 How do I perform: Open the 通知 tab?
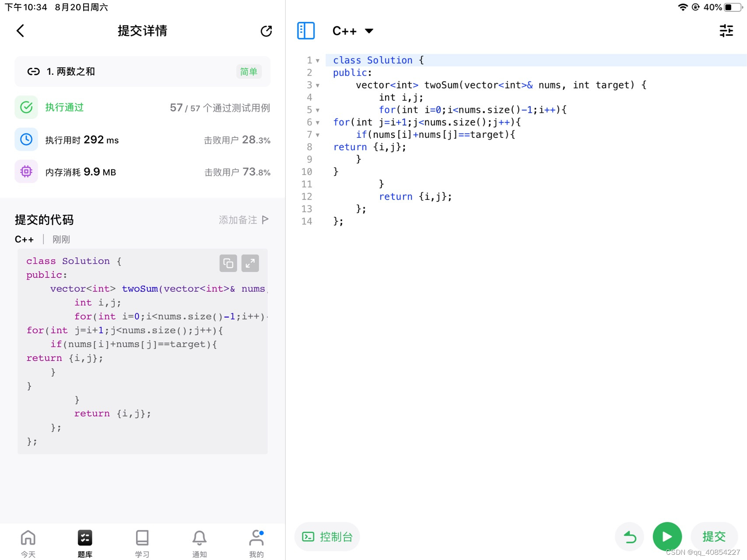click(199, 543)
